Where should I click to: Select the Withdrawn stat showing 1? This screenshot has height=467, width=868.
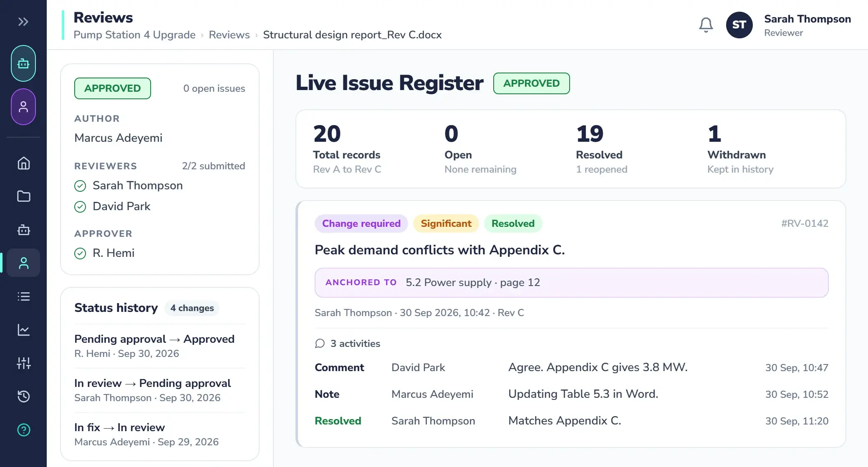[x=740, y=149]
